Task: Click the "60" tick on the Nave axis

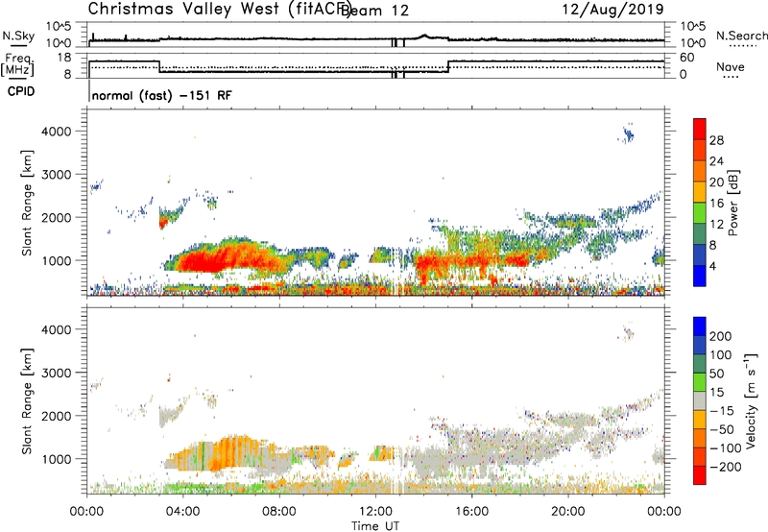Action: coord(686,58)
